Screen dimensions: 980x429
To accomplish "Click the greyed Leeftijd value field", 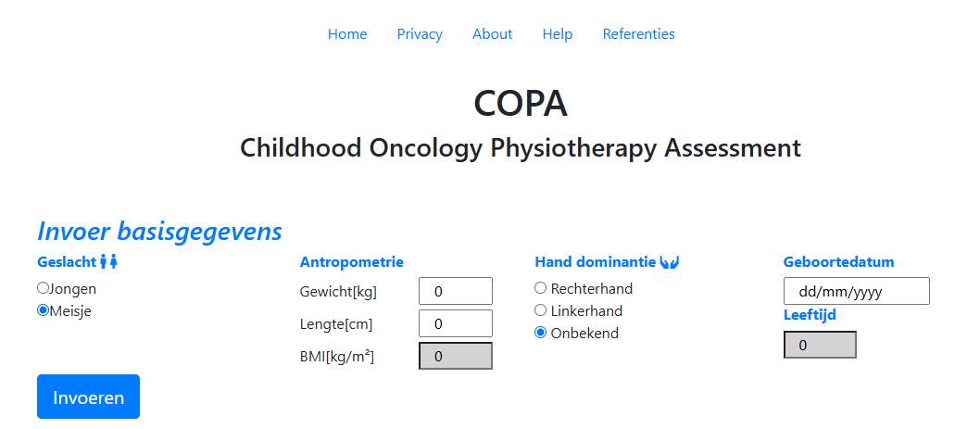I will 820,345.
